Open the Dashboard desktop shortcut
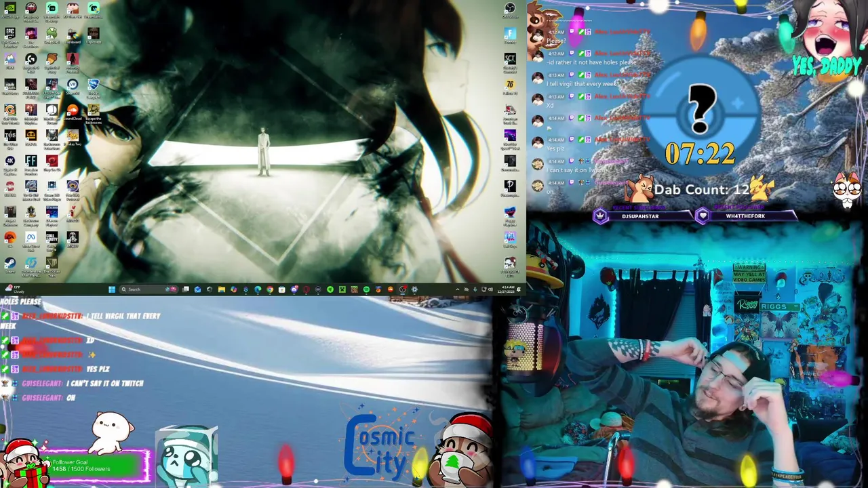868x488 pixels. click(73, 35)
